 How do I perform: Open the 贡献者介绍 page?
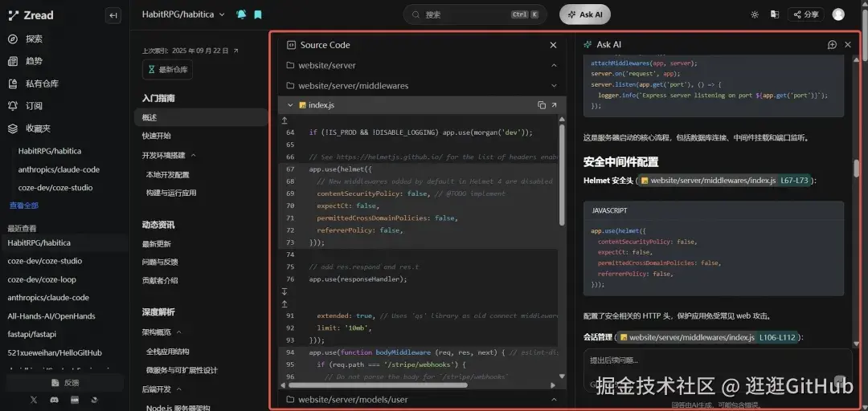click(160, 280)
